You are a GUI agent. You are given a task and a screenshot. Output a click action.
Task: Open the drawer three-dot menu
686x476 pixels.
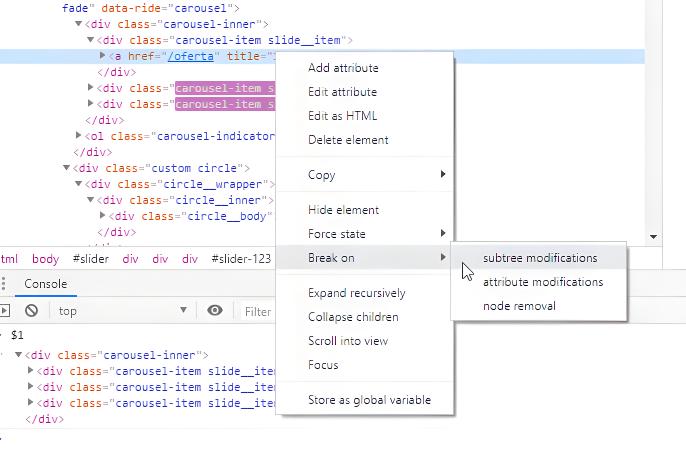5,284
